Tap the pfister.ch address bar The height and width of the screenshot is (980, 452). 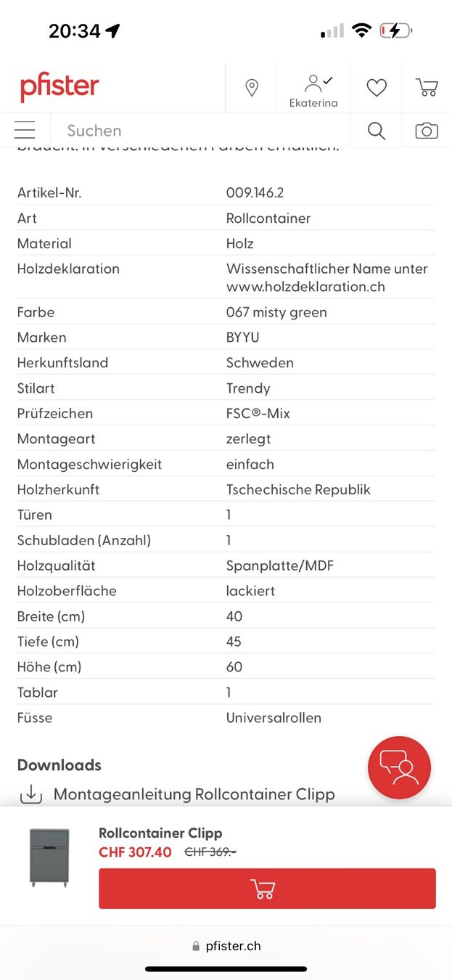(226, 946)
